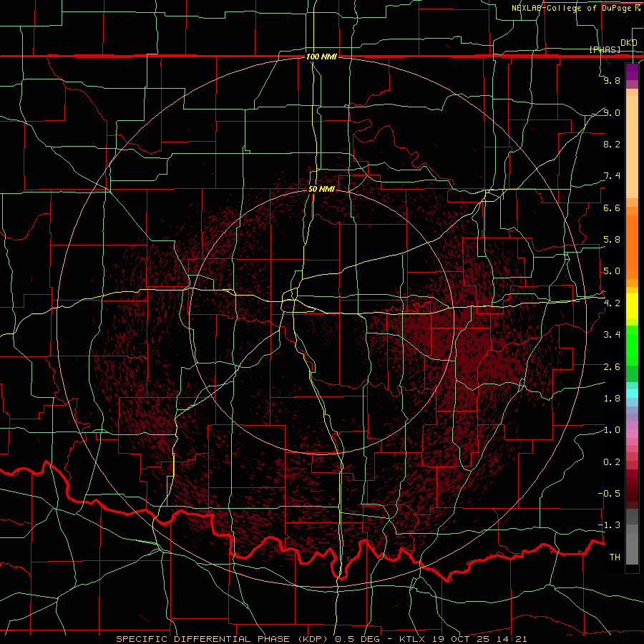
Task: Click the 9.0 value on color scale
Action: [612, 112]
